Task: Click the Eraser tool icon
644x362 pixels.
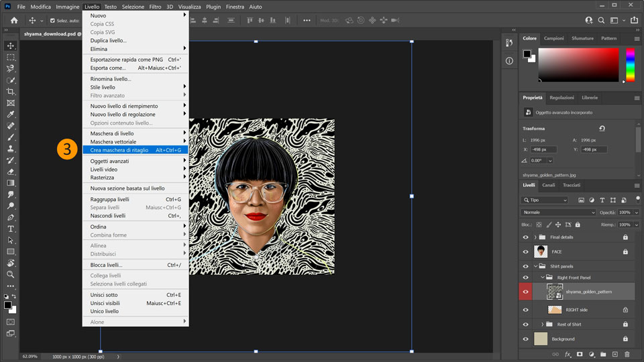Action: (11, 171)
